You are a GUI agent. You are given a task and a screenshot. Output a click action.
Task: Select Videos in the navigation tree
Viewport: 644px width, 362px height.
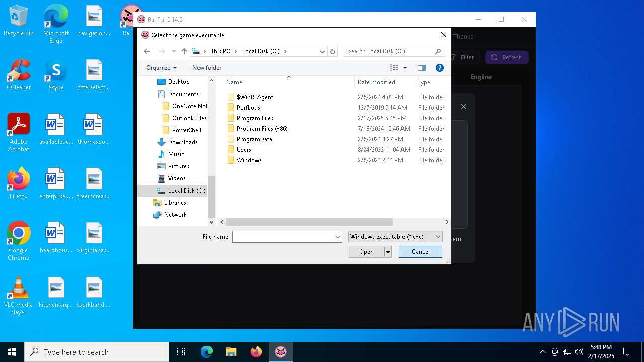[172, 178]
